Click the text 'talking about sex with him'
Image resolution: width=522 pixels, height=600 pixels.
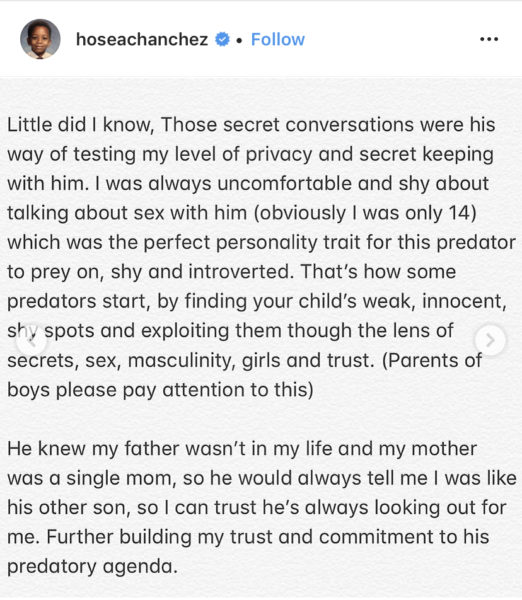click(x=127, y=213)
